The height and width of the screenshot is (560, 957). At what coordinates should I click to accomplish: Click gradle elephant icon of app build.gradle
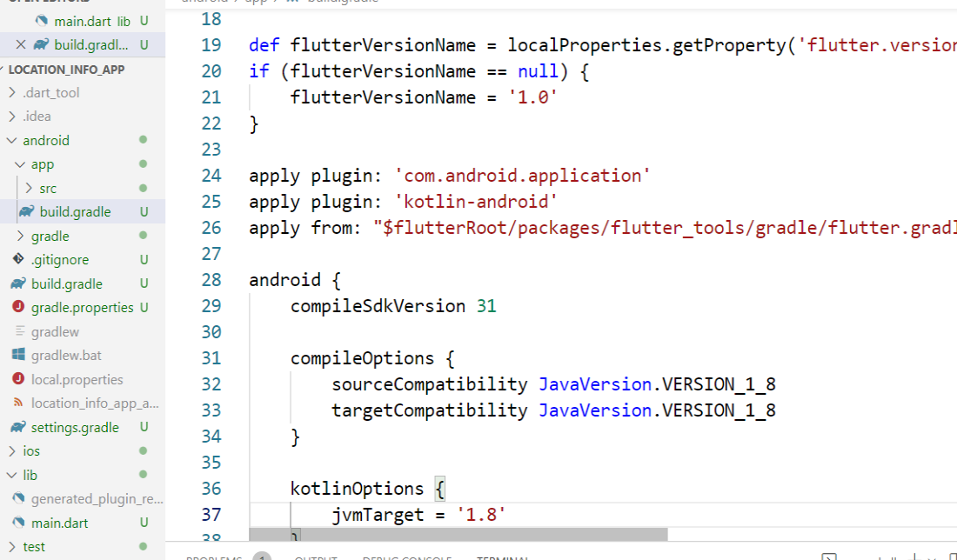(26, 211)
